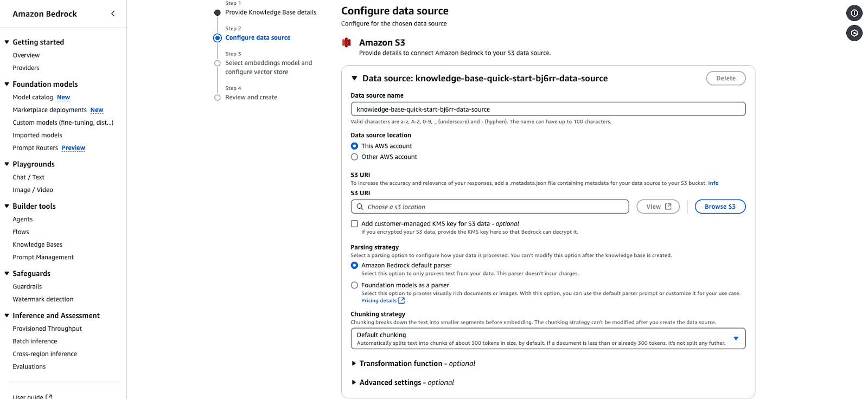Collapse the Foundation models sidebar section

coord(7,84)
